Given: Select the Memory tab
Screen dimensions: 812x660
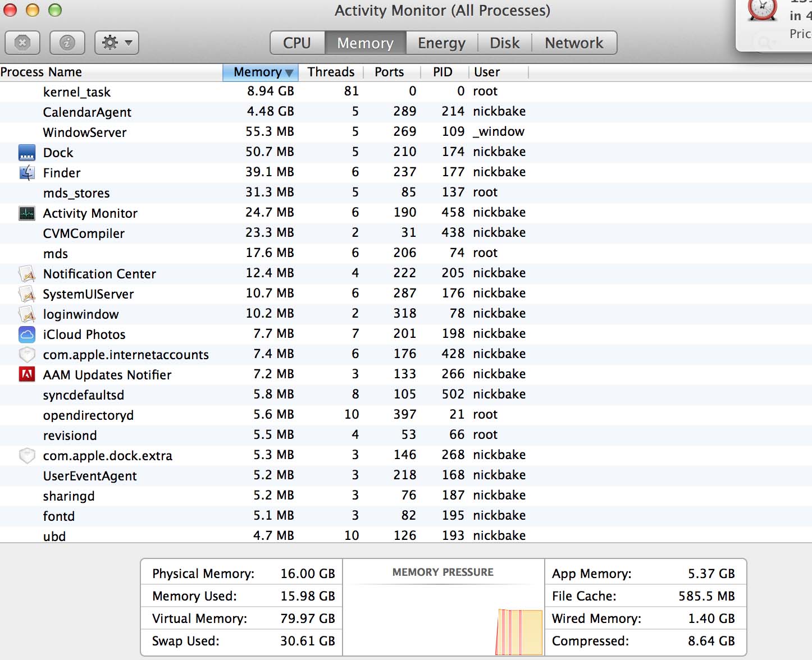Looking at the screenshot, I should (366, 43).
